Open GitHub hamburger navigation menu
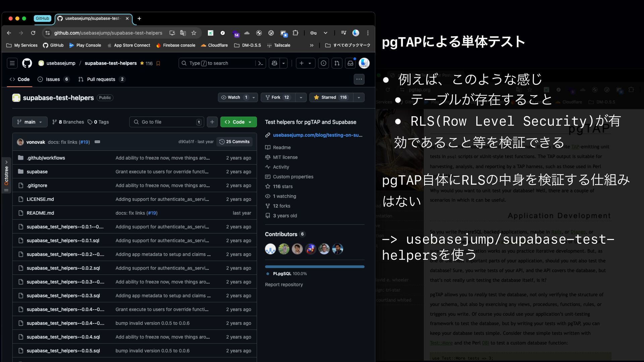The image size is (644, 362). [x=12, y=63]
